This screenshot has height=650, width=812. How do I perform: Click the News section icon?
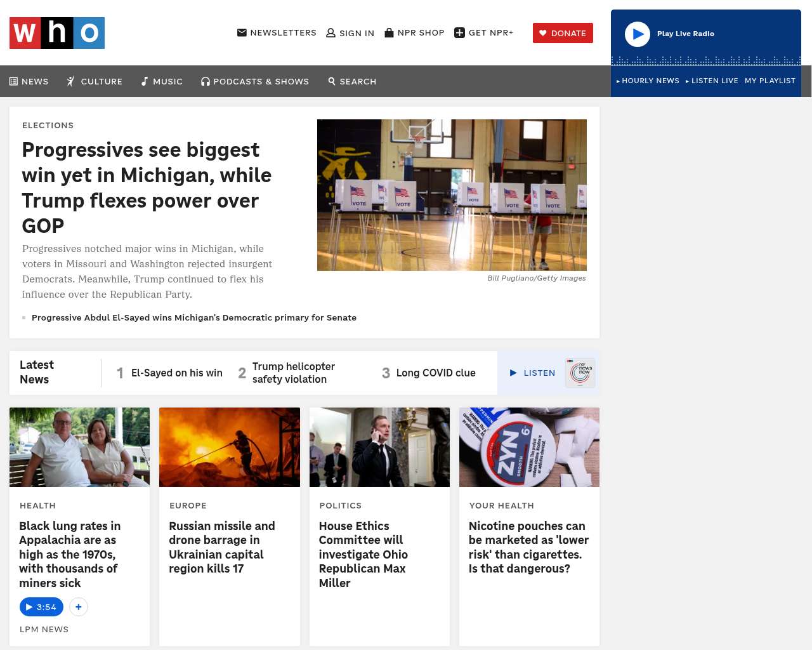click(13, 81)
